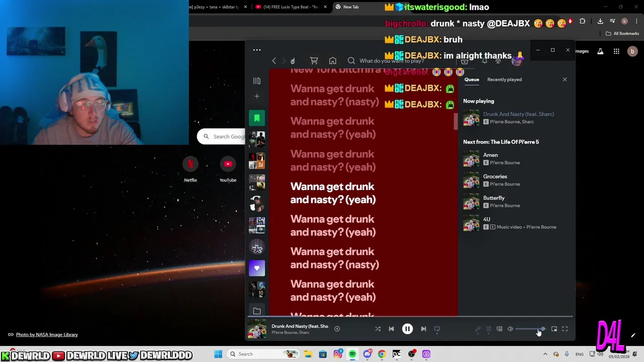Play Butterfly from the queue

click(x=517, y=202)
